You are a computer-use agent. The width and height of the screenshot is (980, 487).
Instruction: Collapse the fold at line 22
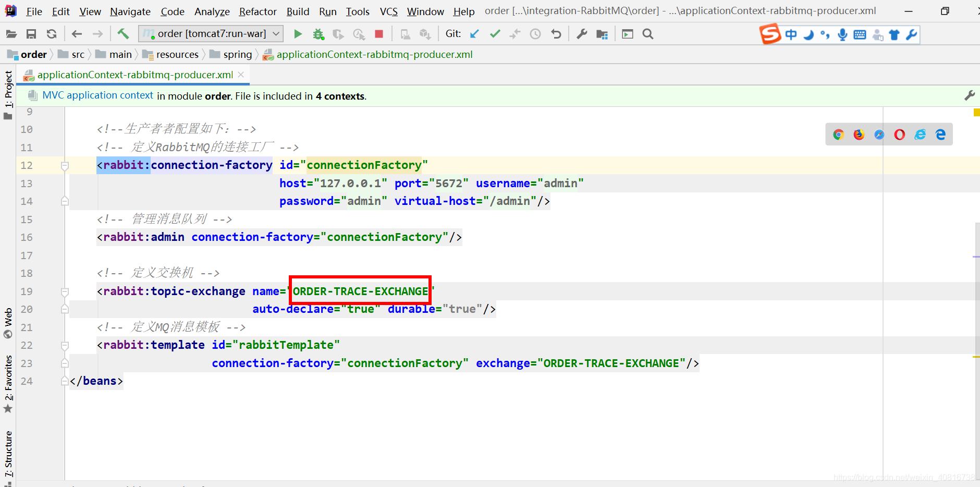65,346
